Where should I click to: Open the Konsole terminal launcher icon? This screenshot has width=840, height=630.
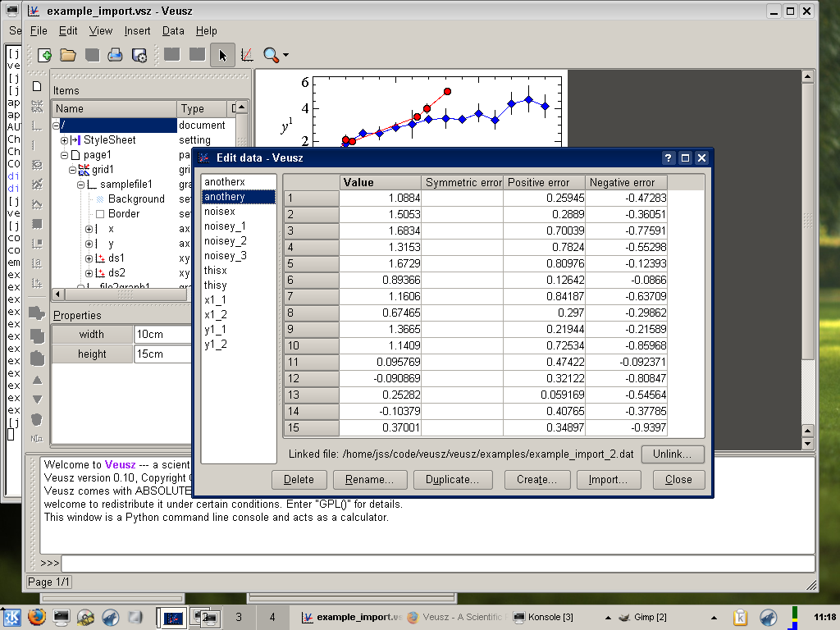coord(61,617)
